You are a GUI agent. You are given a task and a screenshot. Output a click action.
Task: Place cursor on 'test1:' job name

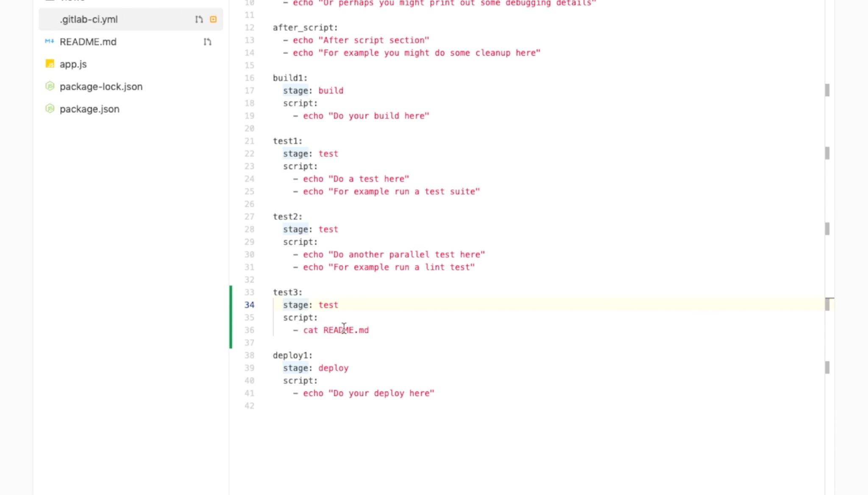pyautogui.click(x=287, y=141)
